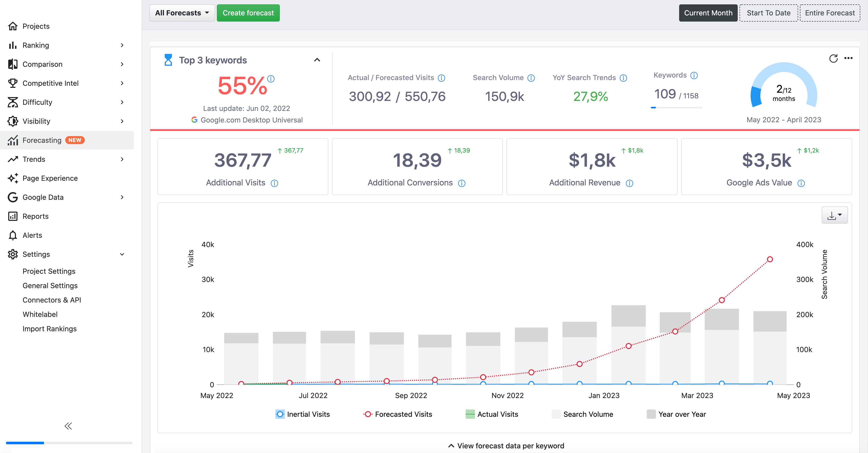Open Connectors & API submenu item
This screenshot has width=868, height=453.
52,300
